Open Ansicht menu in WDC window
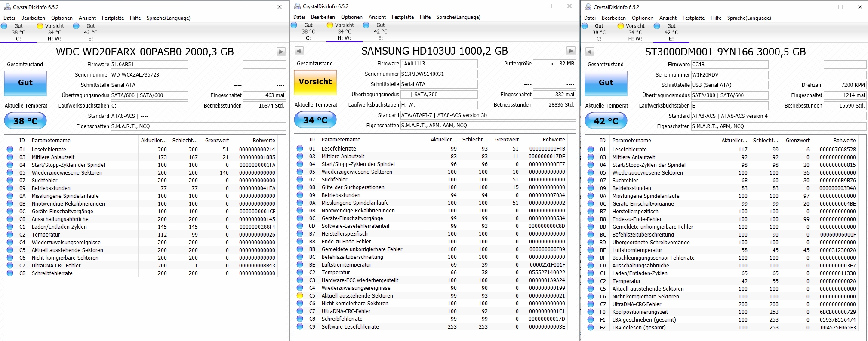This screenshot has width=868, height=341. tap(87, 18)
